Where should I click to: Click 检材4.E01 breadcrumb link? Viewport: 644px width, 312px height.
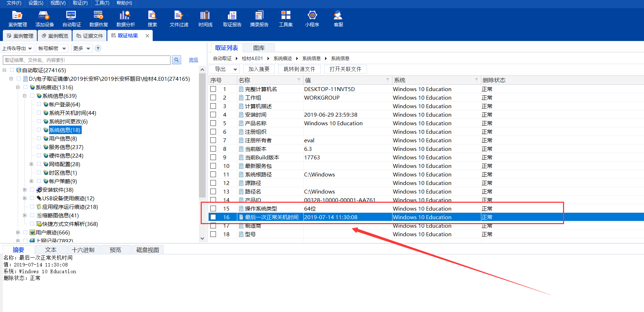tap(252, 58)
